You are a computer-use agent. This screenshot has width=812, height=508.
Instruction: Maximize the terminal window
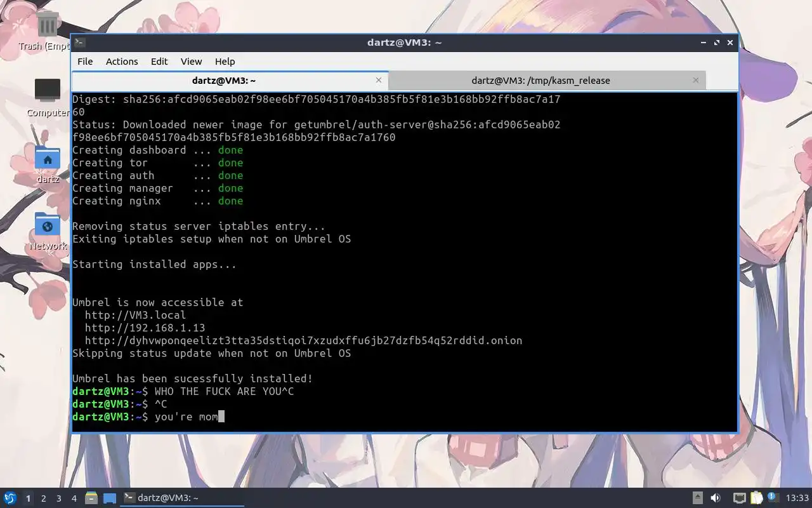click(x=717, y=43)
